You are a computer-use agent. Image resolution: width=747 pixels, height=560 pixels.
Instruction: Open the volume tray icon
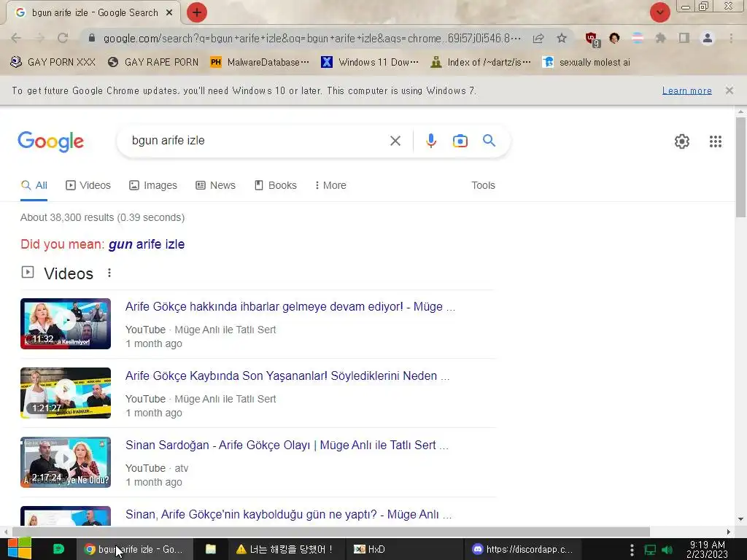coord(667,550)
